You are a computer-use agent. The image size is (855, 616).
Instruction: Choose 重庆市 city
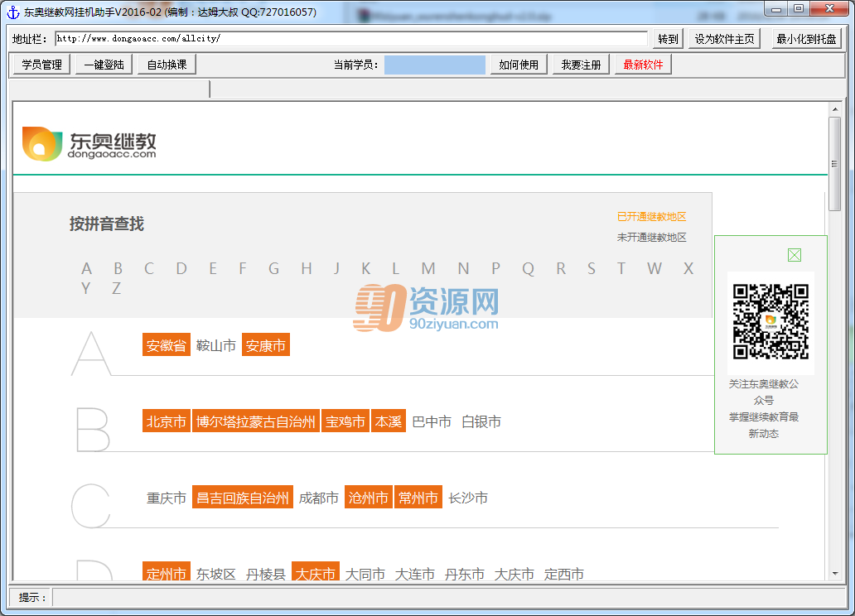pos(167,498)
